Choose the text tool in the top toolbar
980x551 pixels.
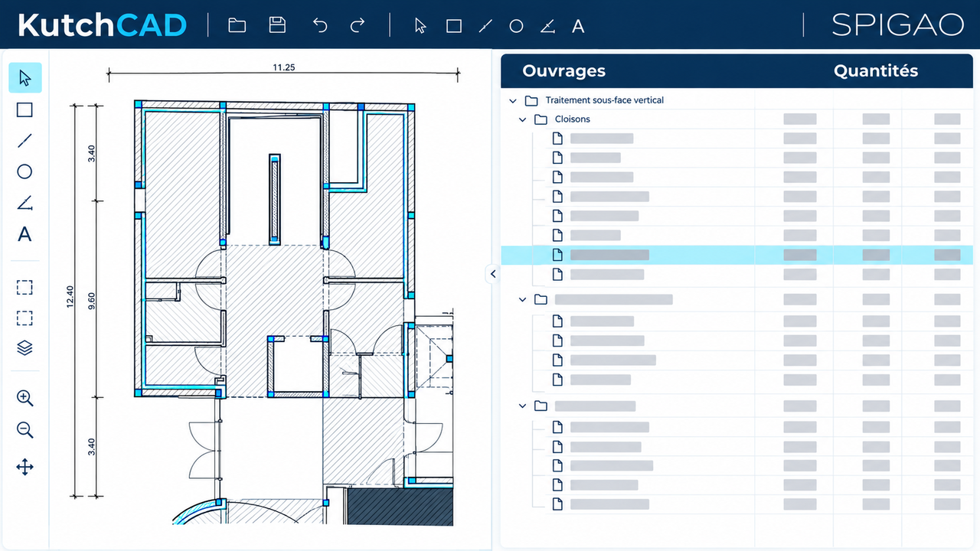click(578, 26)
